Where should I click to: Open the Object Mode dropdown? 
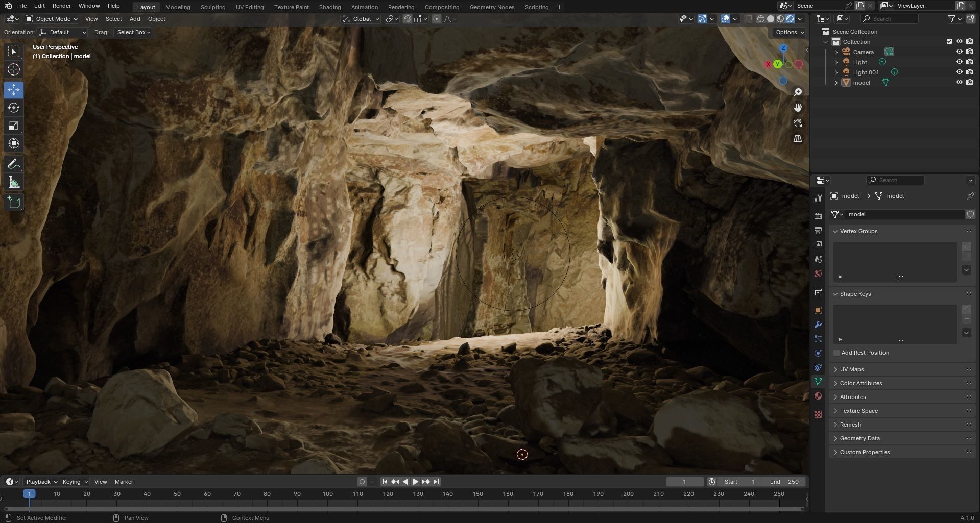(52, 19)
